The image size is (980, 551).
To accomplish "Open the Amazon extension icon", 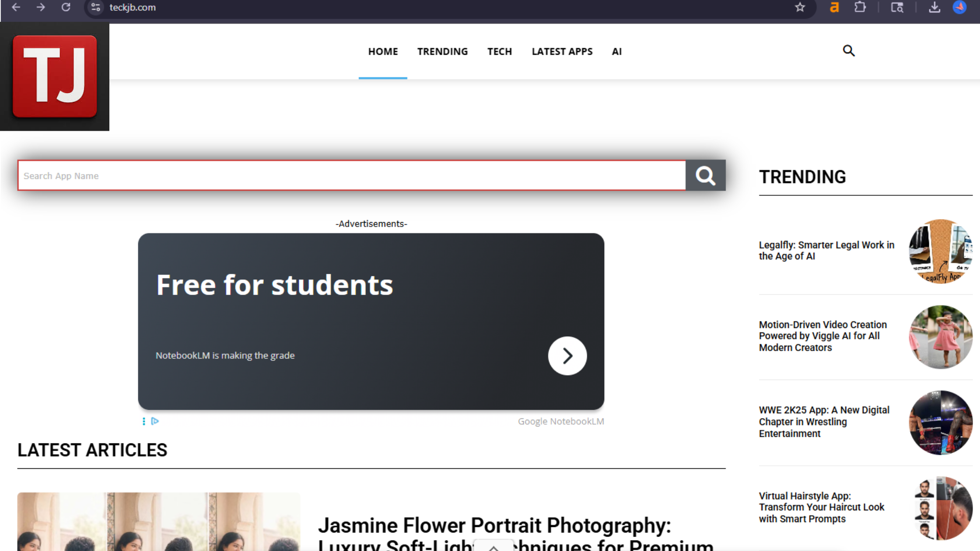I will coord(834,7).
